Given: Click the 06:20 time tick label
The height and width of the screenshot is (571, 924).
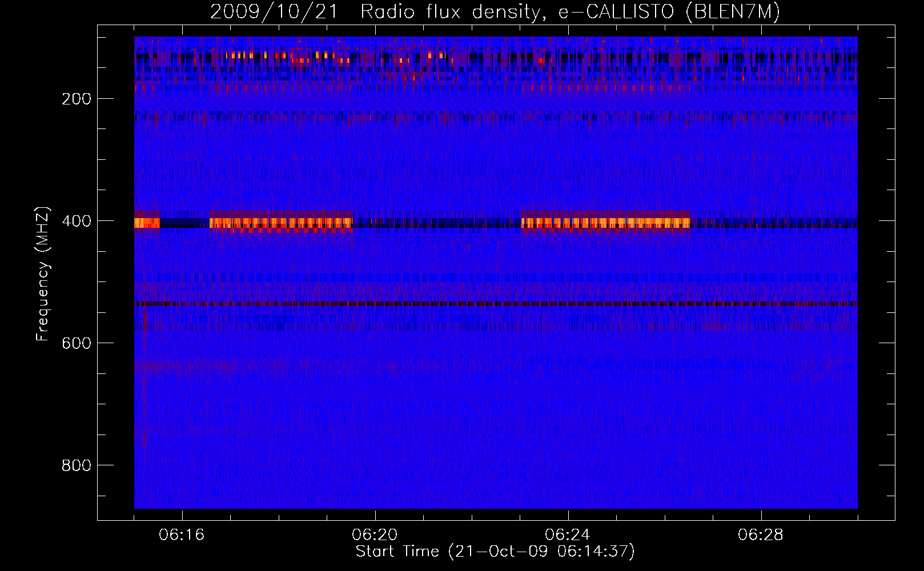Looking at the screenshot, I should pos(375,535).
